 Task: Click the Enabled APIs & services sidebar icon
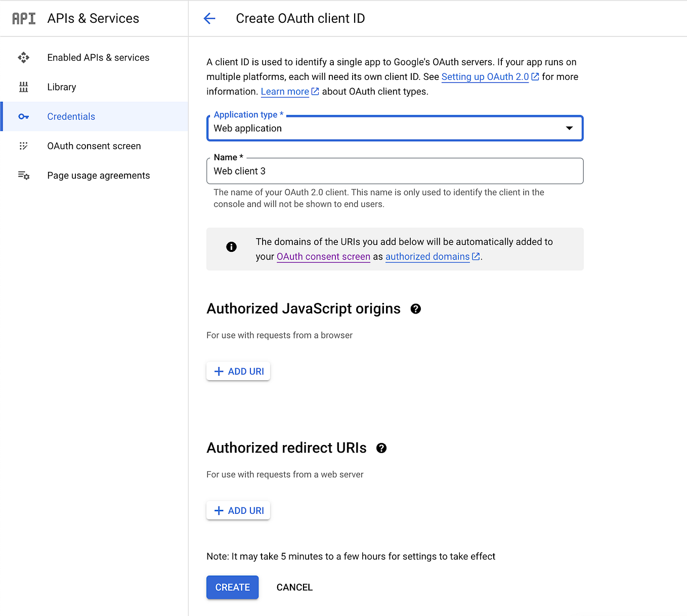click(23, 57)
